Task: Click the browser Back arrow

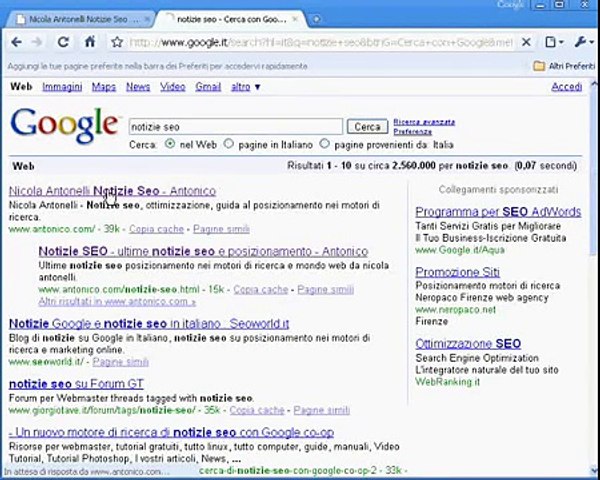Action: point(16,42)
